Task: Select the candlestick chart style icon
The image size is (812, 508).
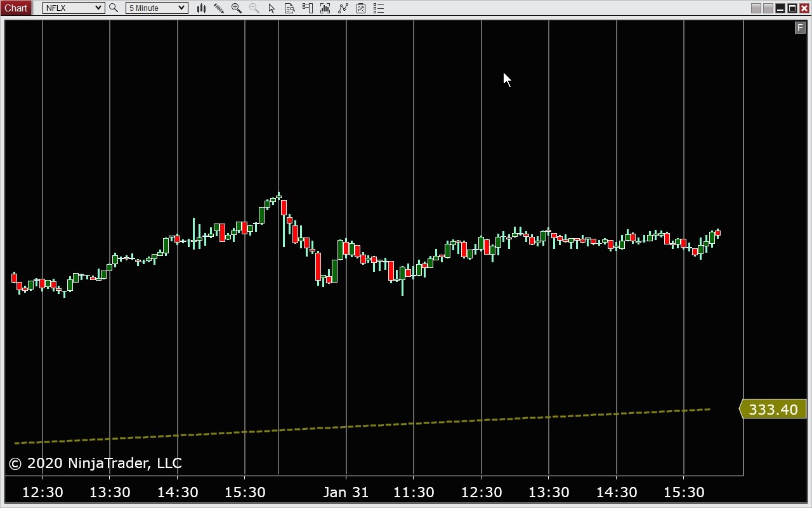Action: pyautogui.click(x=201, y=8)
